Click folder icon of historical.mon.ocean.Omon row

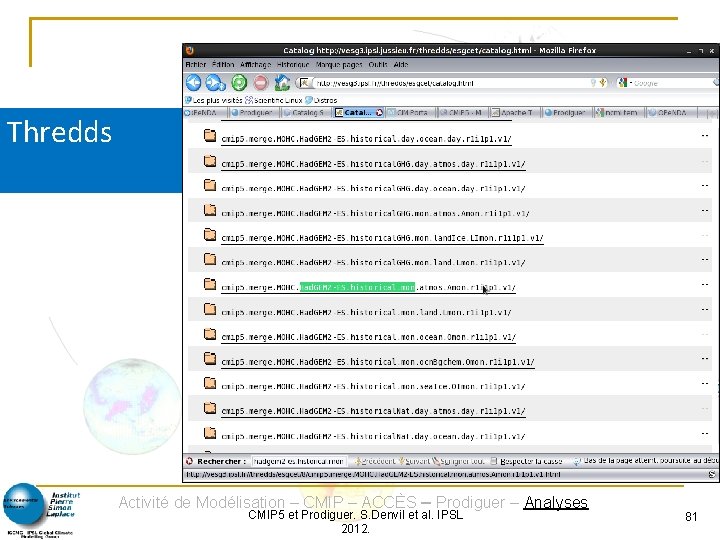click(x=210, y=334)
